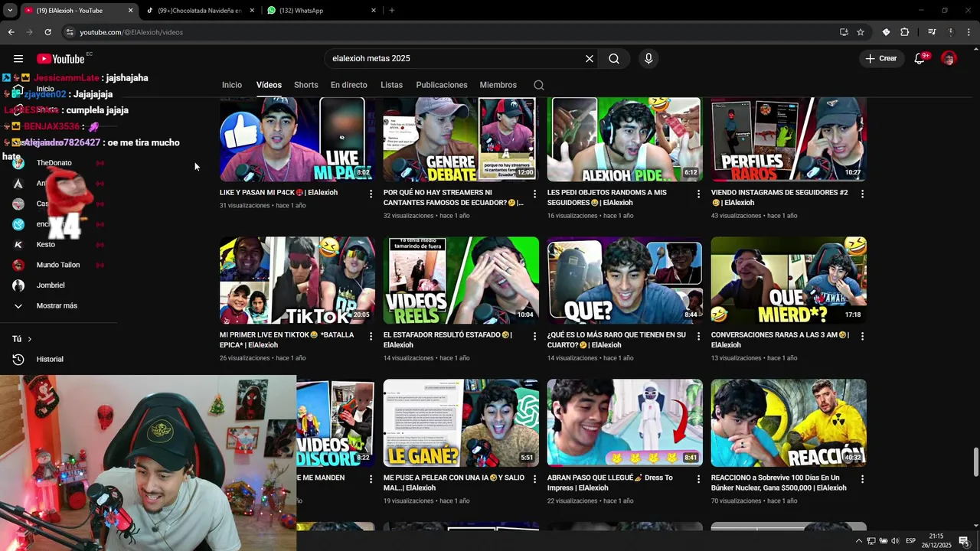Bookmark this page with the star icon
Image resolution: width=980 pixels, height=551 pixels.
[861, 32]
